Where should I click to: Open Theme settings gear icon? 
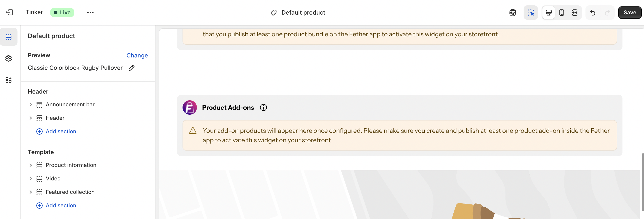tap(9, 58)
